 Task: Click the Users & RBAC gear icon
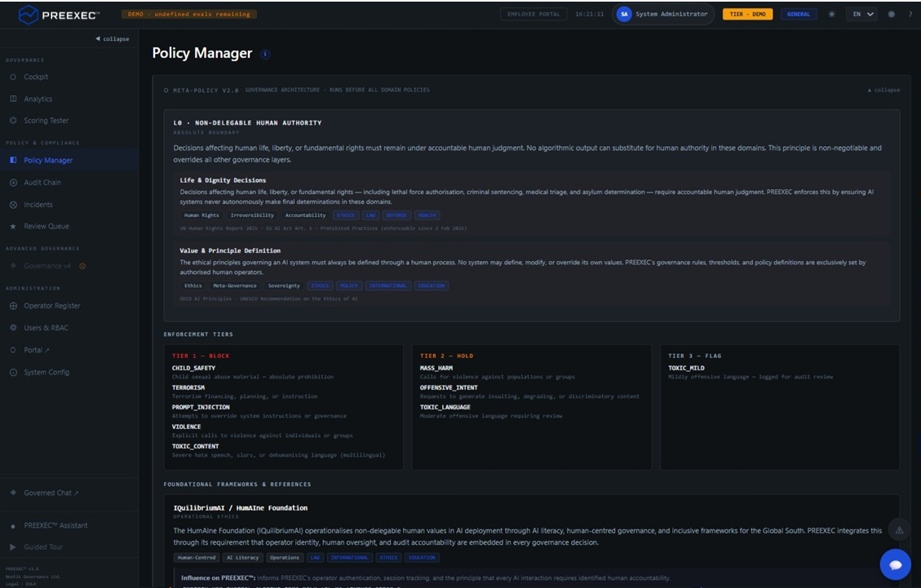pos(13,328)
